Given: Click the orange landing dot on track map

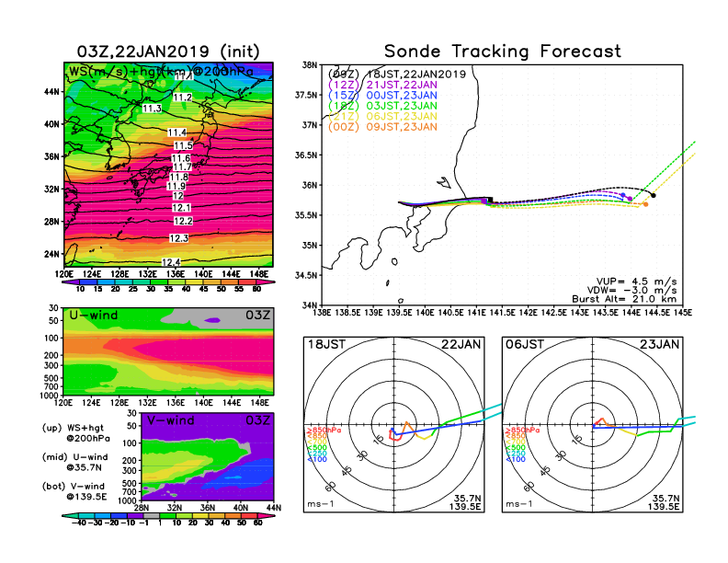Looking at the screenshot, I should click(x=646, y=204).
